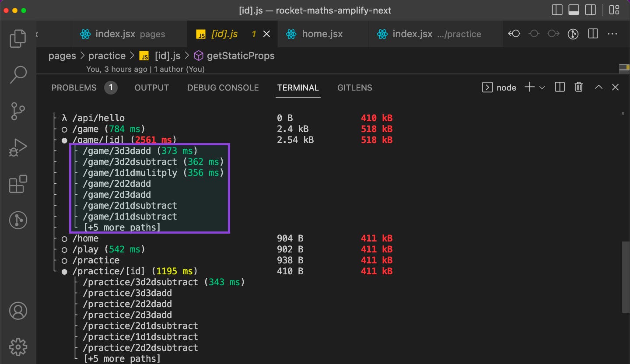This screenshot has width=630, height=364.
Task: Toggle GitLens file annotations icon
Action: click(573, 34)
